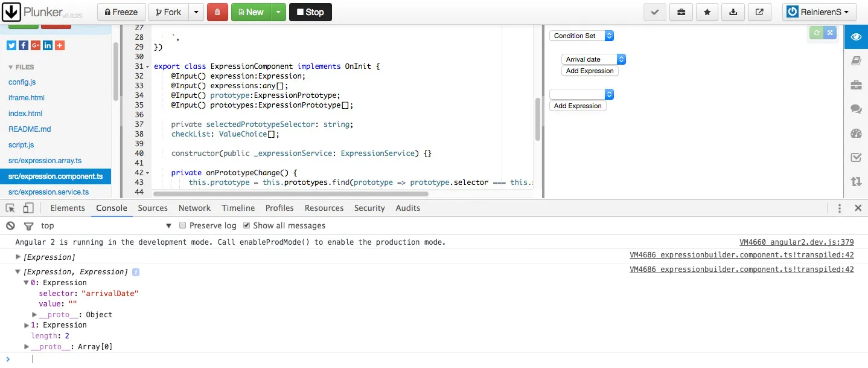Open the Condition Set dropdown
The width and height of the screenshot is (868, 368).
(x=581, y=36)
